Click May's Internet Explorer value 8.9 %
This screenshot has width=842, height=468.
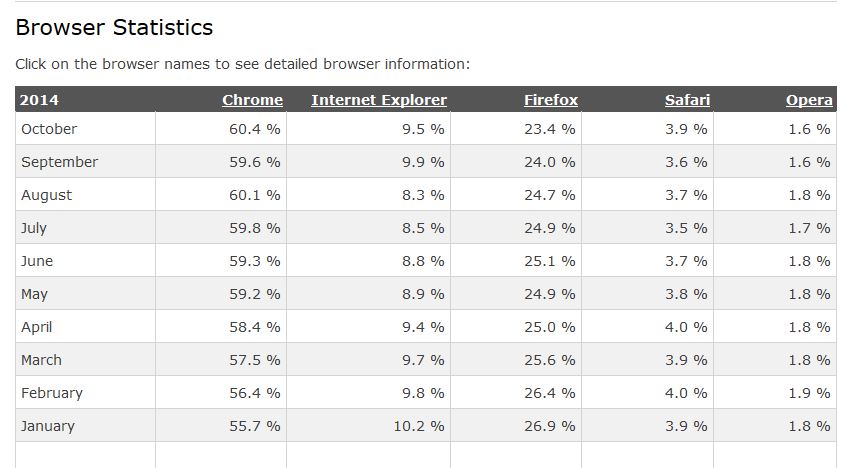423,294
